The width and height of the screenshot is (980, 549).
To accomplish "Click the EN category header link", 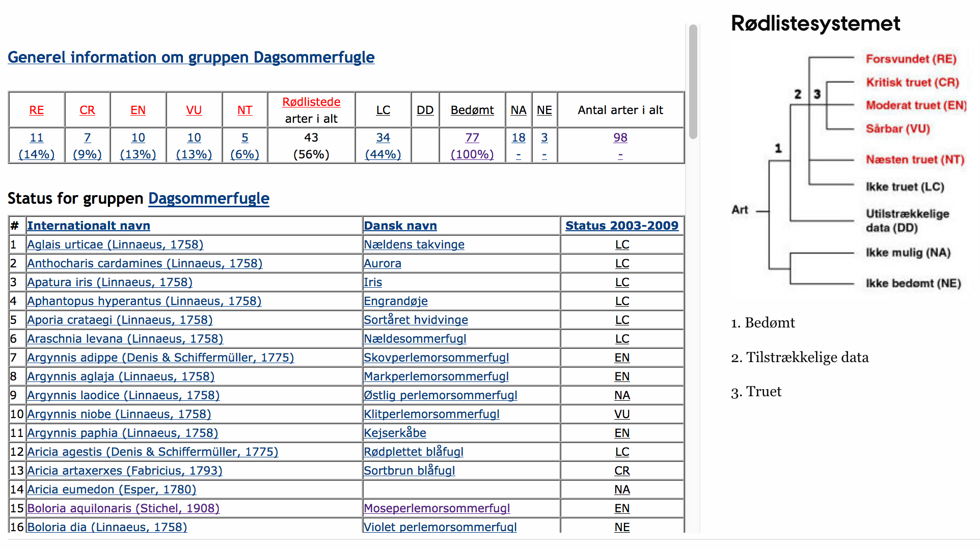I will [x=138, y=110].
